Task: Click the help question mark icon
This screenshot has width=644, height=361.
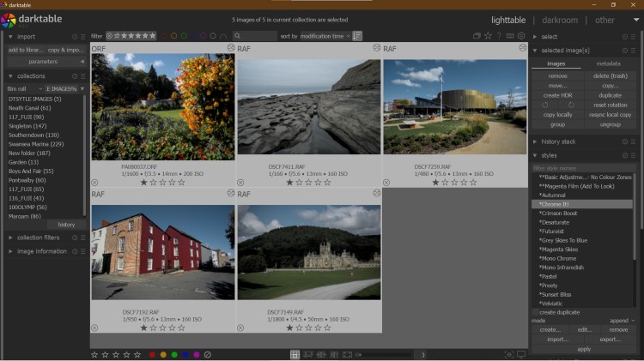Action: pyautogui.click(x=499, y=36)
